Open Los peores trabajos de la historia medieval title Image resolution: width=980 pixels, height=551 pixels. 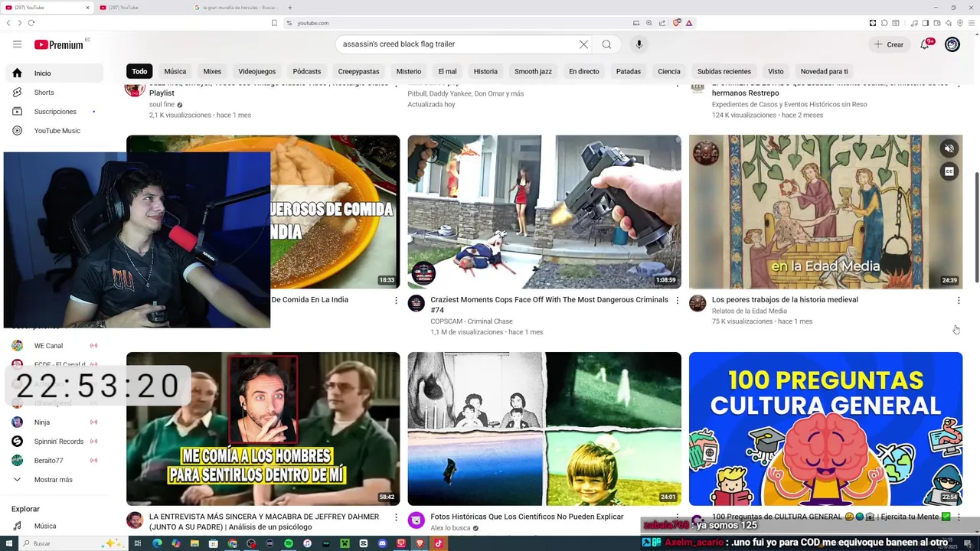pyautogui.click(x=785, y=300)
